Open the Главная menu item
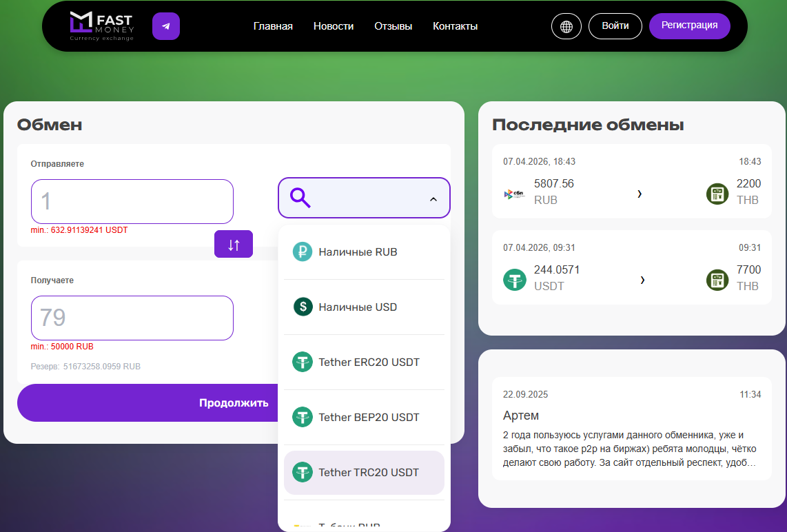Screen dimensions: 787x532 pos(273,26)
